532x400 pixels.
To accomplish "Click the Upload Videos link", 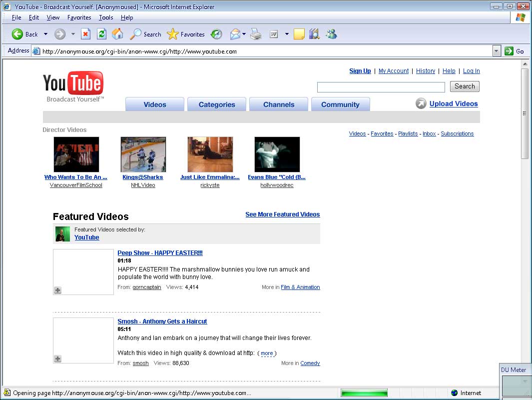I will [x=453, y=103].
